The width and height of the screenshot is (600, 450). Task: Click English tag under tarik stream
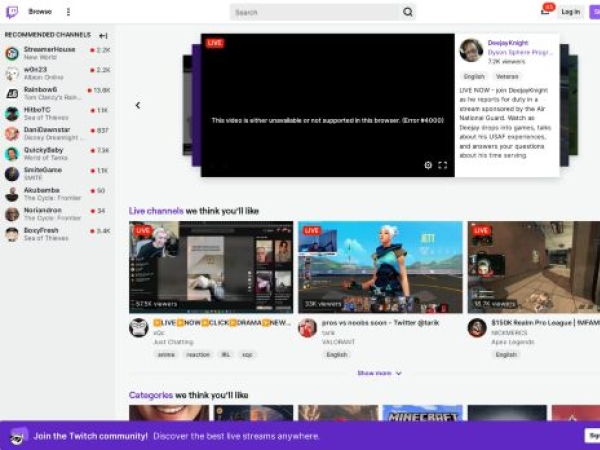pos(337,355)
